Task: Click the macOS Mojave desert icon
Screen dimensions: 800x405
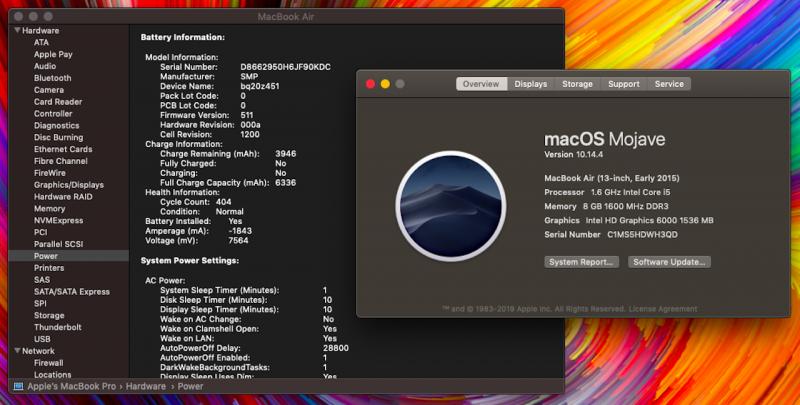Action: [451, 206]
